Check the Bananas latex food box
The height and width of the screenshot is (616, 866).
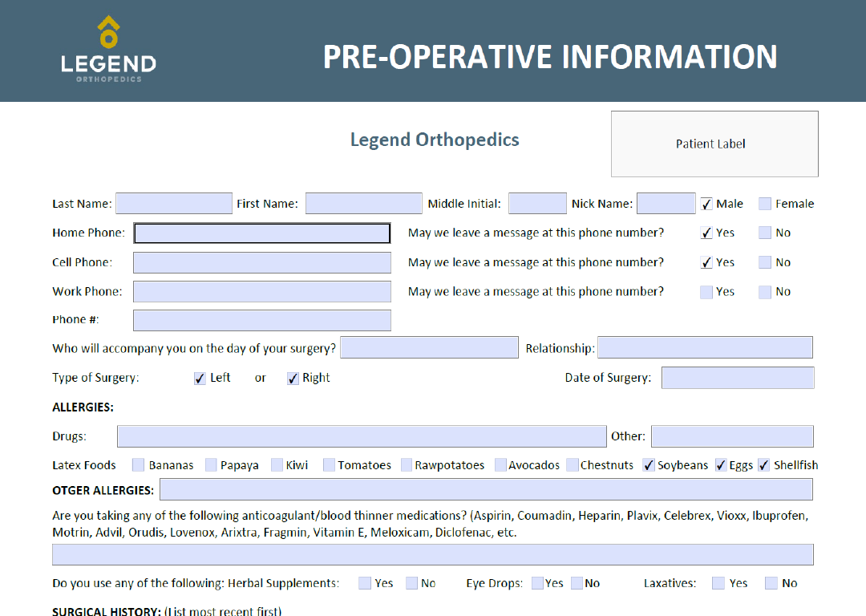click(x=139, y=465)
